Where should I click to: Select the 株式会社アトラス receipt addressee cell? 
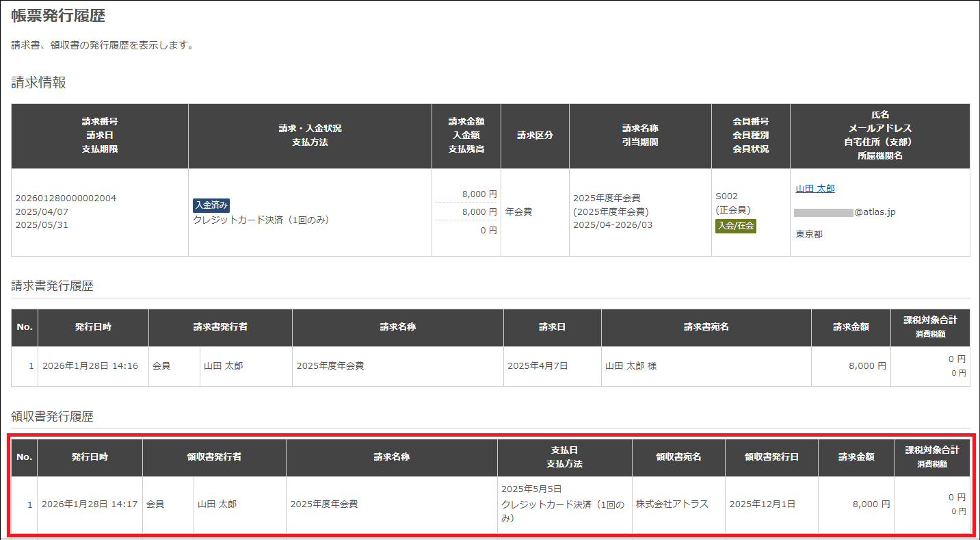[x=672, y=504]
